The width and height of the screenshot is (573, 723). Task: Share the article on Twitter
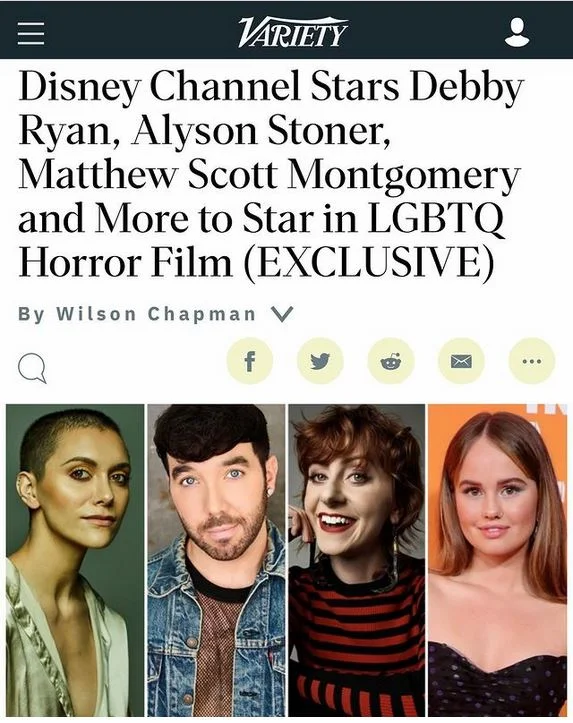[x=320, y=361]
